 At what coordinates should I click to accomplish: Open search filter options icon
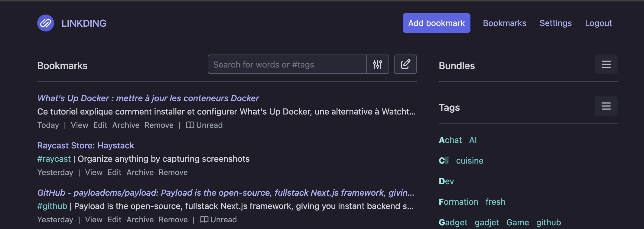click(x=378, y=64)
